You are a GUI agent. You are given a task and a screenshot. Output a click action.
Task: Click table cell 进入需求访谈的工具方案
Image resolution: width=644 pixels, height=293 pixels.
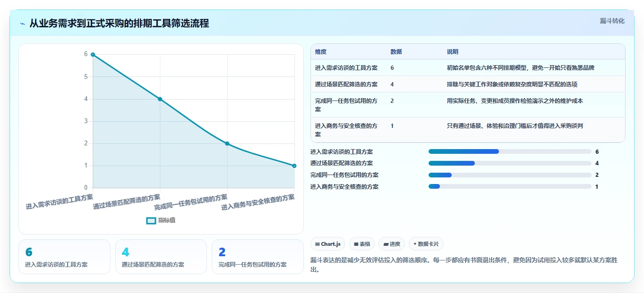pos(346,68)
